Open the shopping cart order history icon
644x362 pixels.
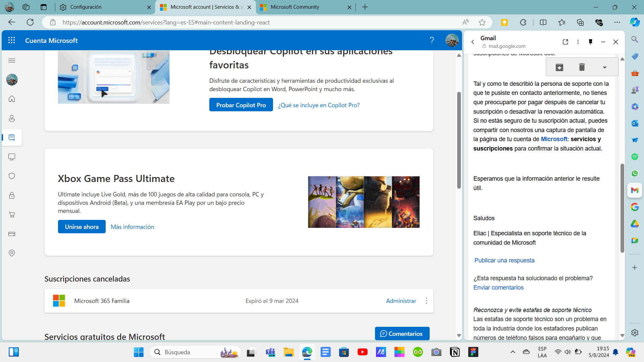(x=12, y=215)
